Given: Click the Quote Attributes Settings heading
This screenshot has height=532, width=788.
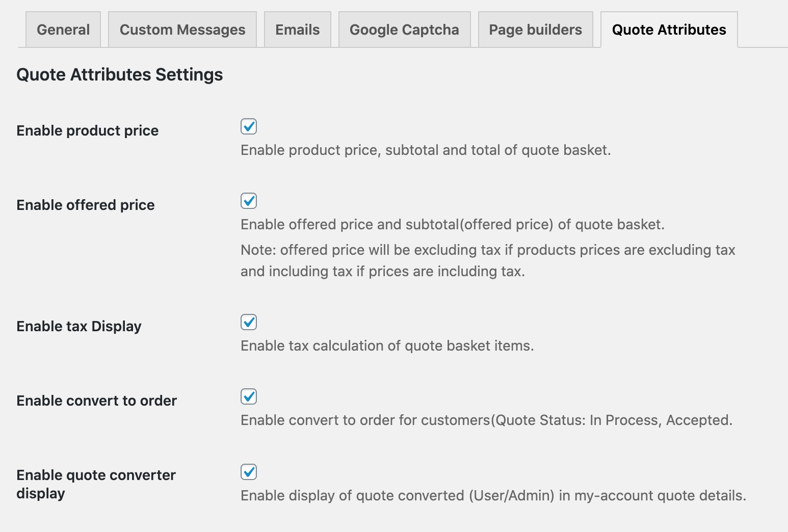Looking at the screenshot, I should [x=120, y=74].
